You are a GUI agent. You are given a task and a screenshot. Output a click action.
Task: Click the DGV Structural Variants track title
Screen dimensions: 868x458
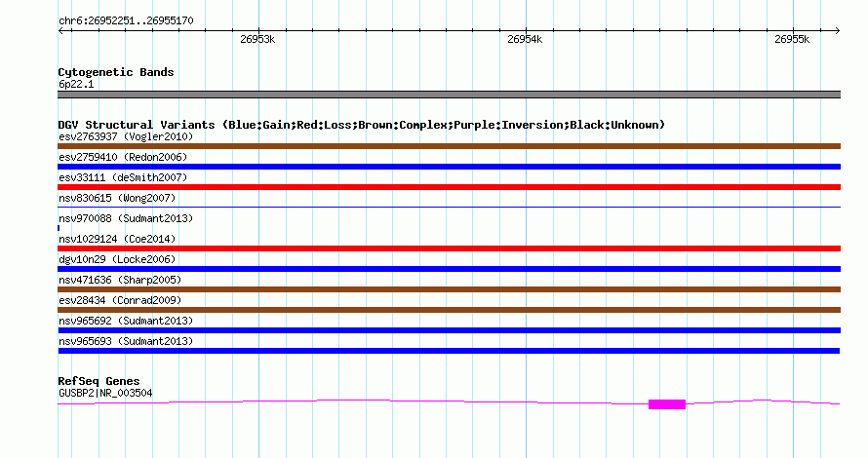pyautogui.click(x=362, y=125)
